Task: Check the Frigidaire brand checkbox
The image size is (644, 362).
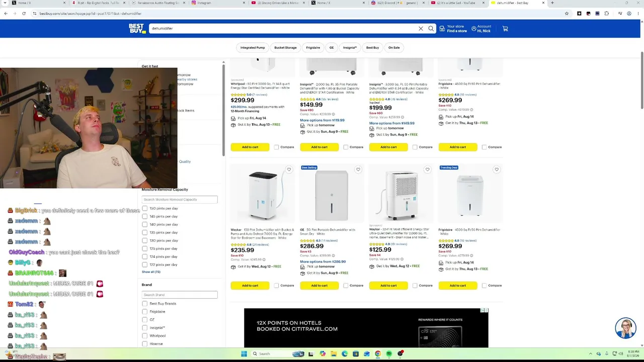Action: click(x=145, y=312)
